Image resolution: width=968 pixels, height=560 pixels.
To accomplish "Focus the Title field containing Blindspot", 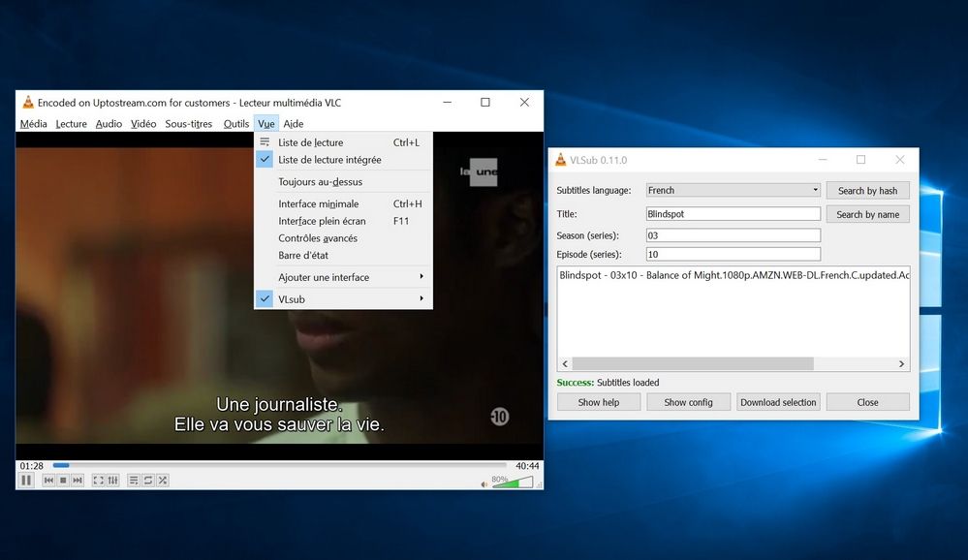I will point(733,213).
